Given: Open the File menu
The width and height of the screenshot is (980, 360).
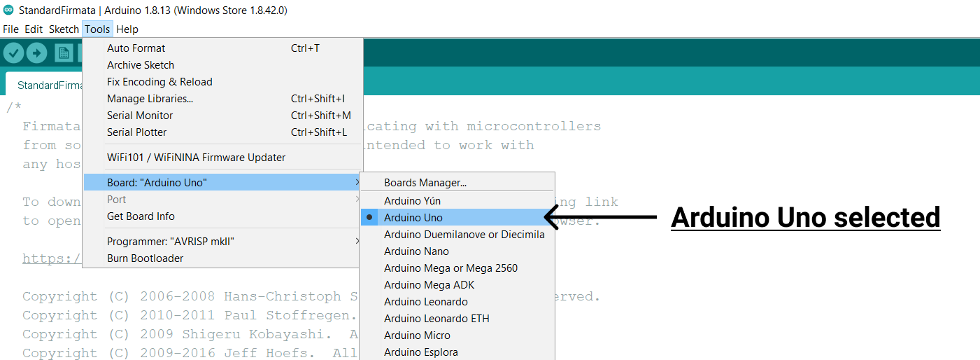Looking at the screenshot, I should tap(10, 29).
